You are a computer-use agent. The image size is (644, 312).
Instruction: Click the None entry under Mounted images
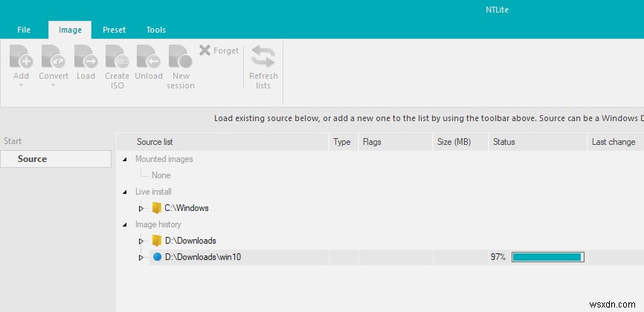click(161, 175)
